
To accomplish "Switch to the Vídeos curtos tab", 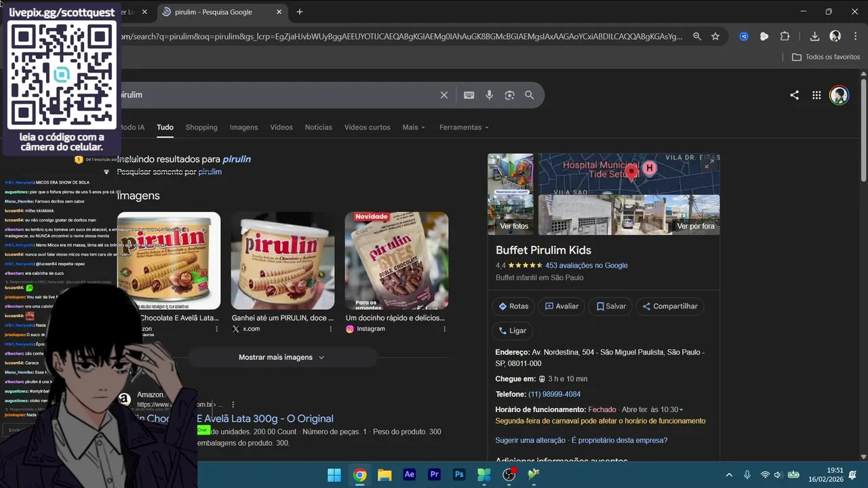I will click(x=367, y=127).
